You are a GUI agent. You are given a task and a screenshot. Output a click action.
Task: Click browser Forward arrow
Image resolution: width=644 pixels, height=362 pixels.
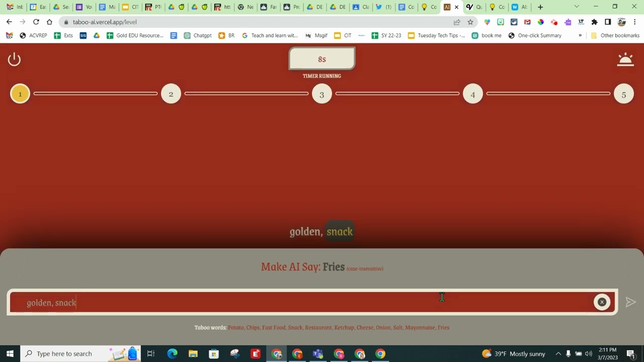[x=23, y=22]
